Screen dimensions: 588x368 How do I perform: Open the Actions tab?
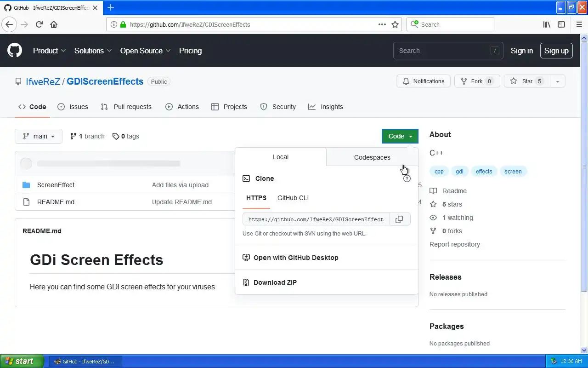coord(182,107)
